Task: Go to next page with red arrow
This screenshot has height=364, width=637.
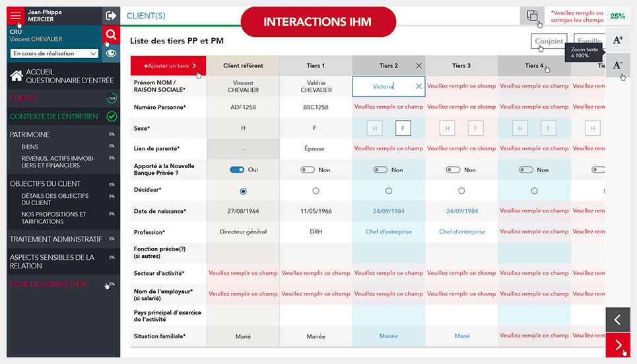Action: point(618,345)
